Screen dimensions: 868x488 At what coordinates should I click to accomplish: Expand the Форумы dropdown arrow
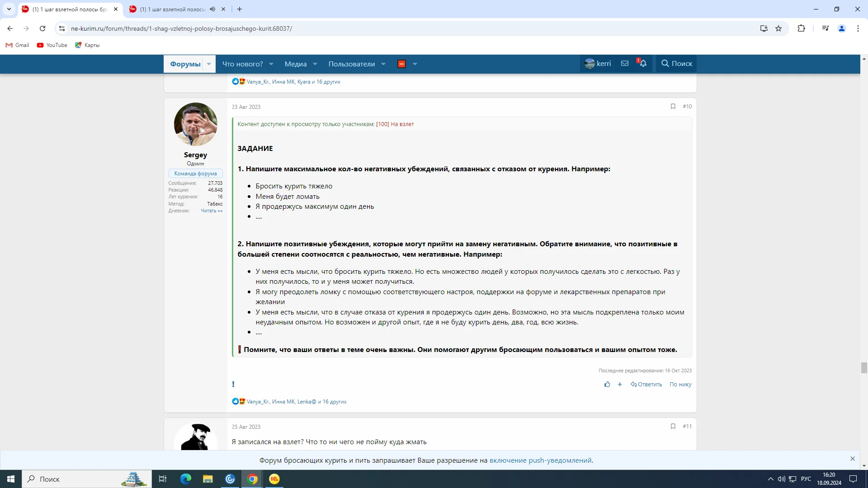209,64
